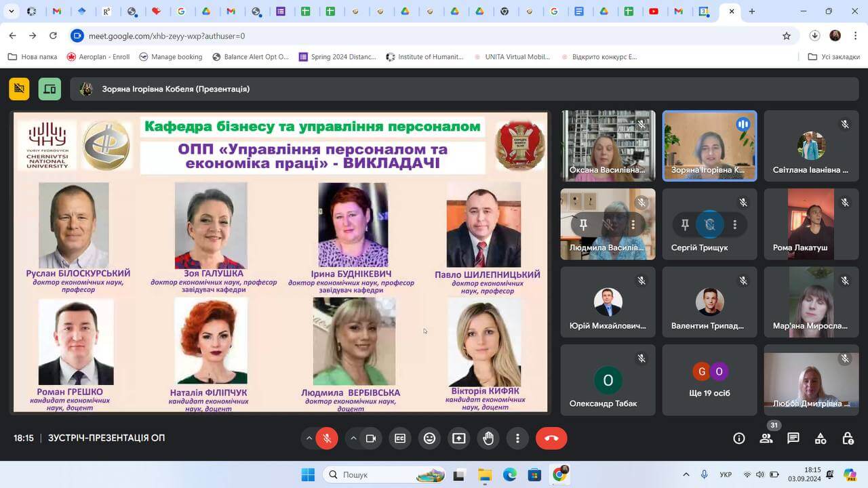Open the emoji reactions panel
Screen dimensions: 868x488
(429, 439)
